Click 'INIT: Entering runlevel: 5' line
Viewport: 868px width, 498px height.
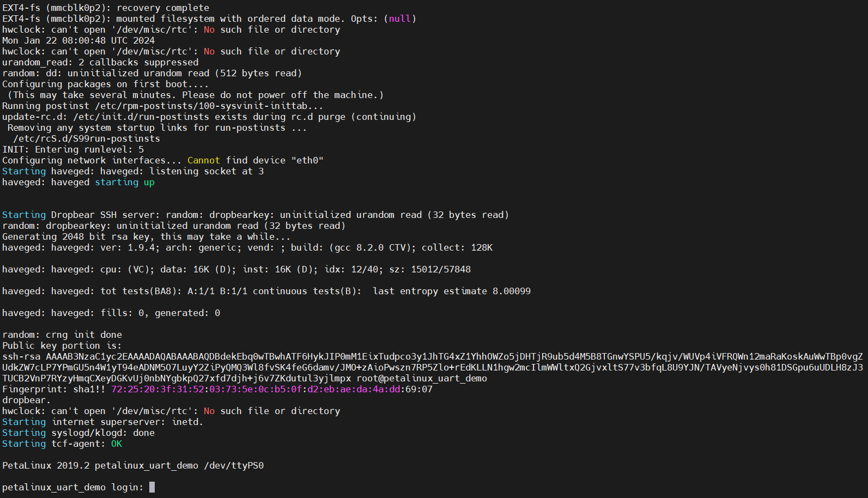[73, 149]
